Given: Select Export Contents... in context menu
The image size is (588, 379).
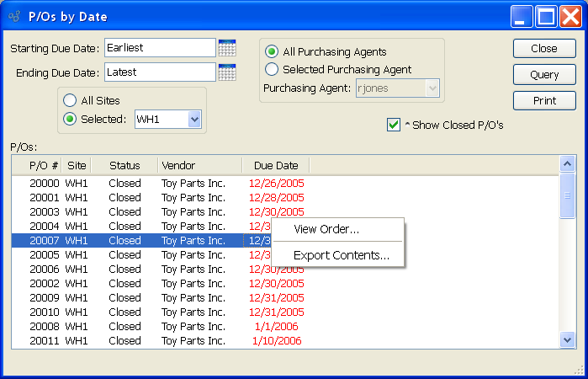Looking at the screenshot, I should coord(341,255).
